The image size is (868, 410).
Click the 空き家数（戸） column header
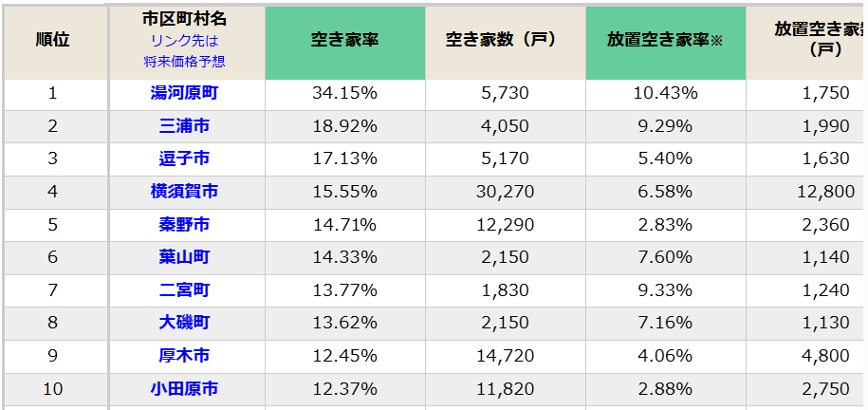(505, 40)
